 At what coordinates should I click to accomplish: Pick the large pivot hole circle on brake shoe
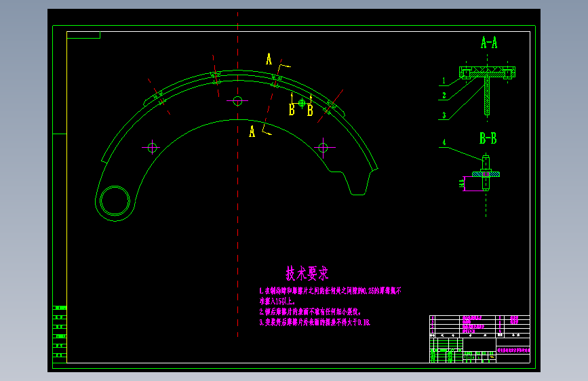[115, 201]
